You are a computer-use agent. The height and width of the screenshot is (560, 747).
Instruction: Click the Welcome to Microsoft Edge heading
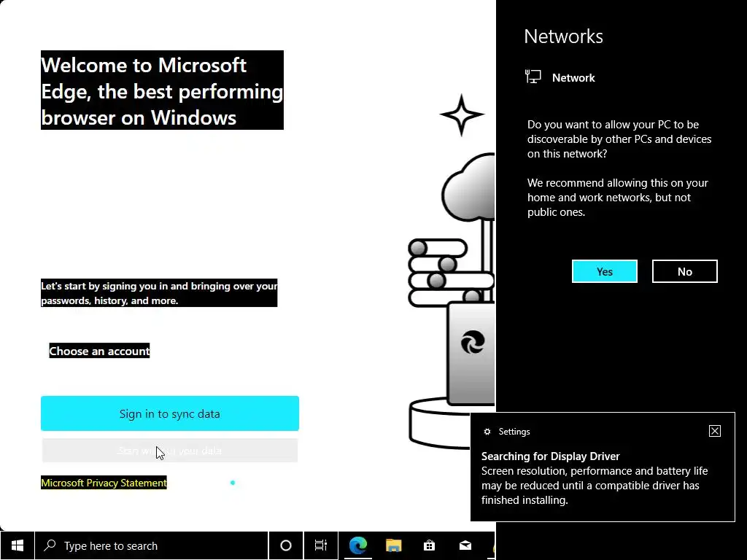tap(162, 90)
